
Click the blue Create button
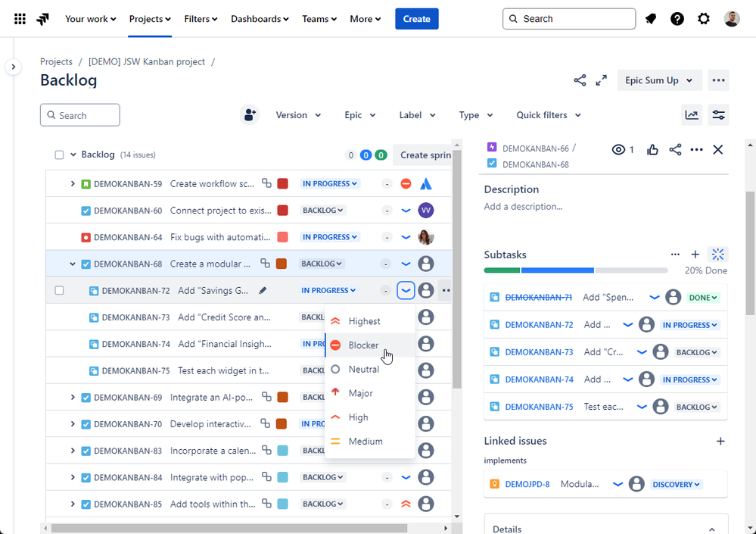416,19
